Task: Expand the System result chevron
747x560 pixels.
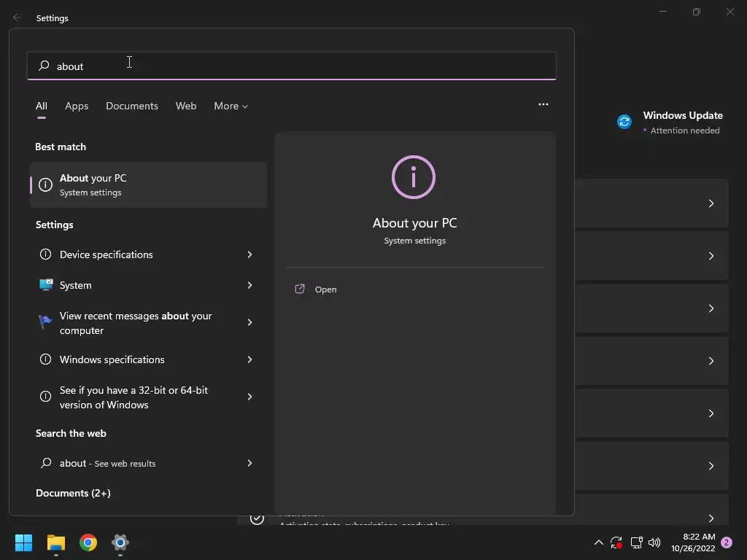Action: tap(249, 285)
